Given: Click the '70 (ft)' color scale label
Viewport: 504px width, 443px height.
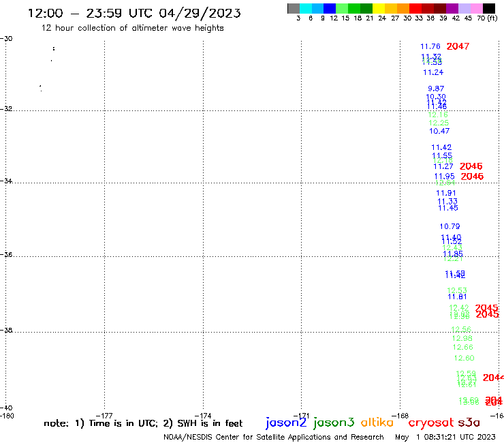Looking at the screenshot, I should click(487, 18).
